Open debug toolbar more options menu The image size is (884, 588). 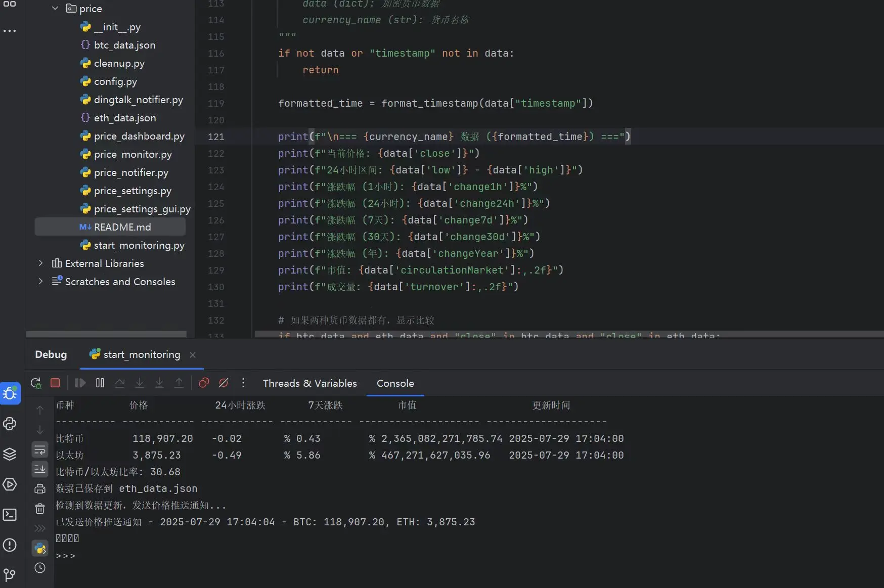(x=243, y=383)
